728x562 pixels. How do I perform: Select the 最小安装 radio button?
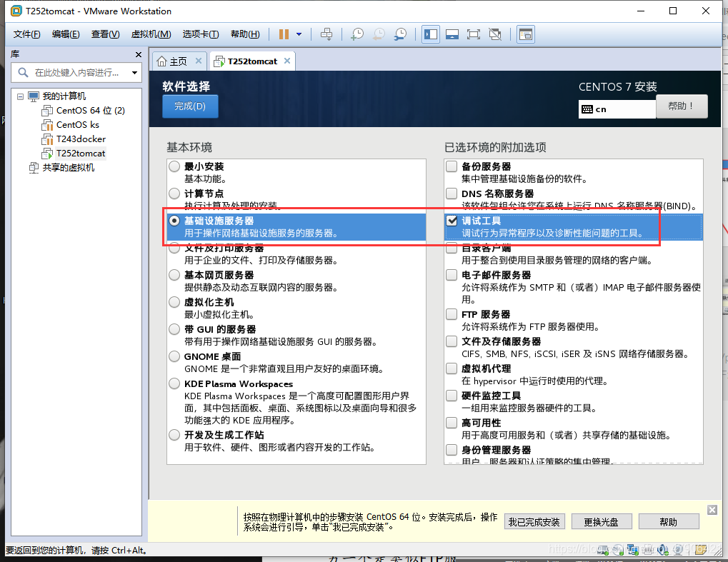click(174, 166)
